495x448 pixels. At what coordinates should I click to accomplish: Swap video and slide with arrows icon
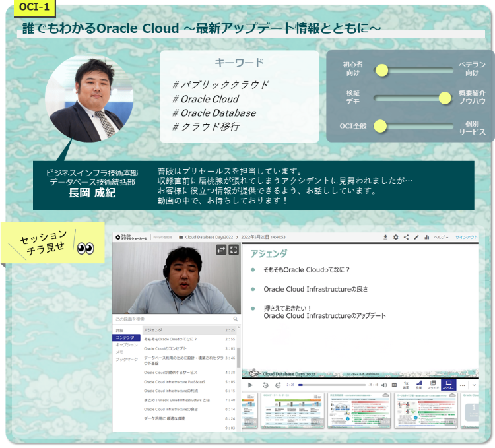pos(221,250)
